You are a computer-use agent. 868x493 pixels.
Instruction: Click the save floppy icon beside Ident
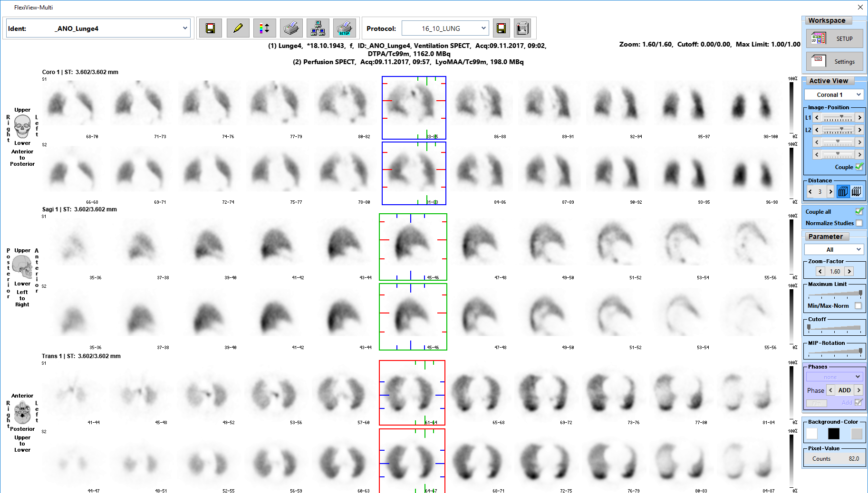coord(210,28)
